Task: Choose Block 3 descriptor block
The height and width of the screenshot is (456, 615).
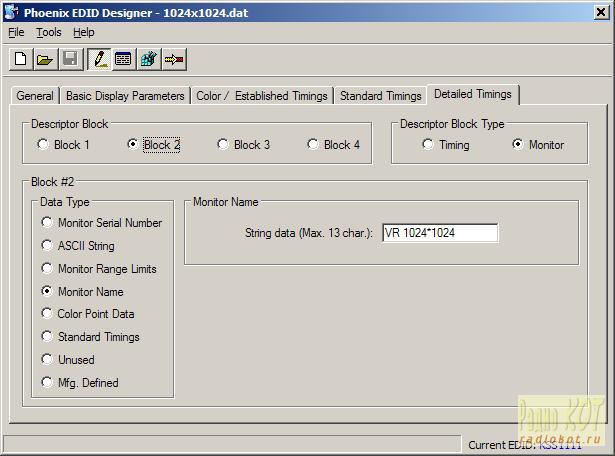Action: tap(223, 145)
